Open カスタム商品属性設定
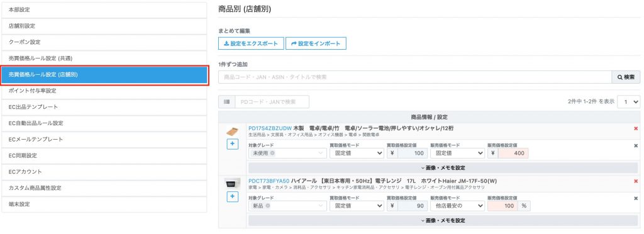Screen dimensions: 644x234 tap(104, 188)
